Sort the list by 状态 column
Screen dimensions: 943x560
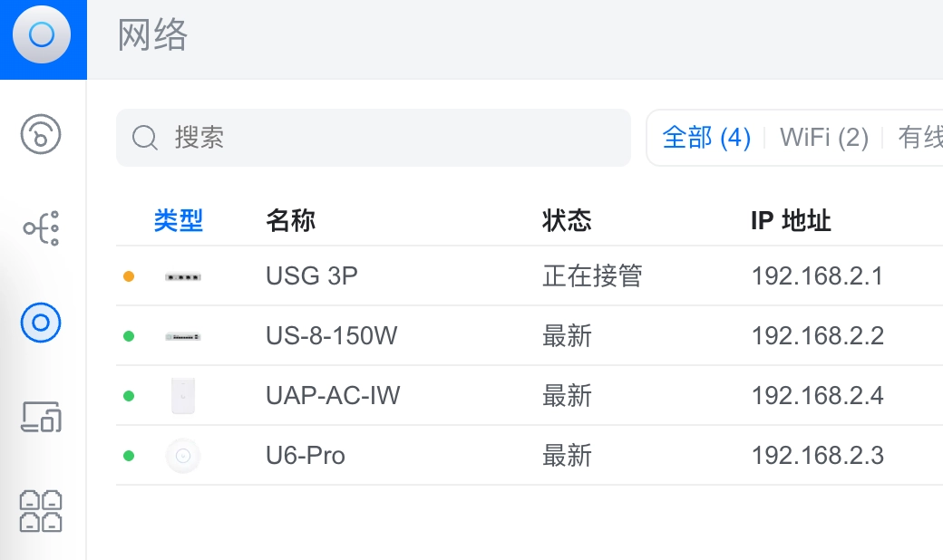[x=567, y=220]
